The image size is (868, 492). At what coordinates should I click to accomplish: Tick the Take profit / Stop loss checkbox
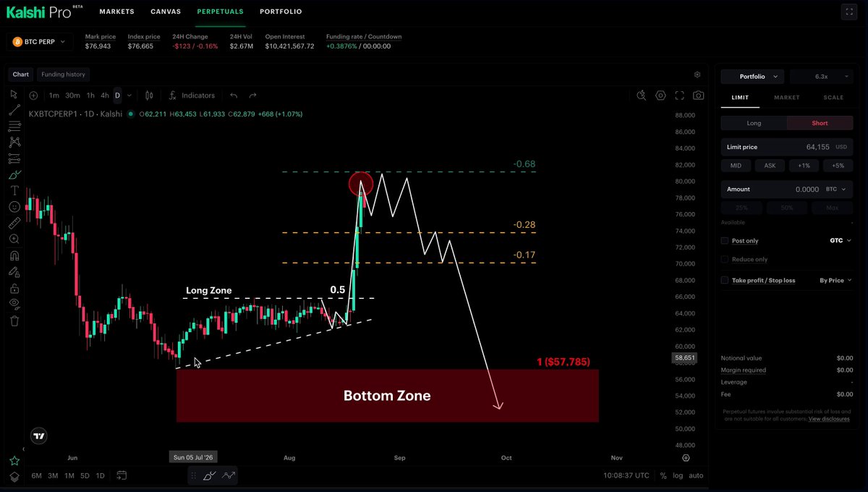[x=725, y=280]
